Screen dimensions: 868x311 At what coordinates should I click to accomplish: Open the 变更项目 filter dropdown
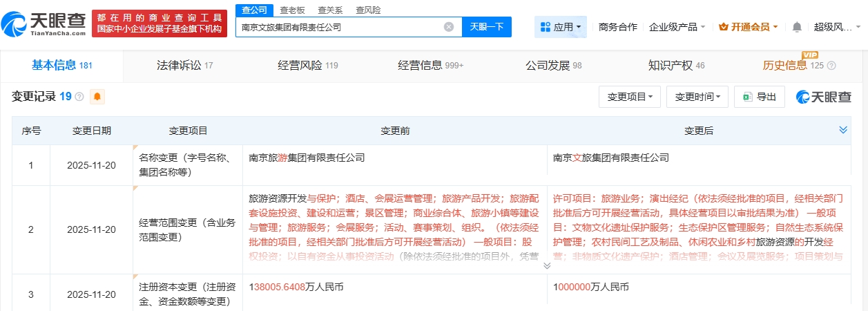point(629,97)
